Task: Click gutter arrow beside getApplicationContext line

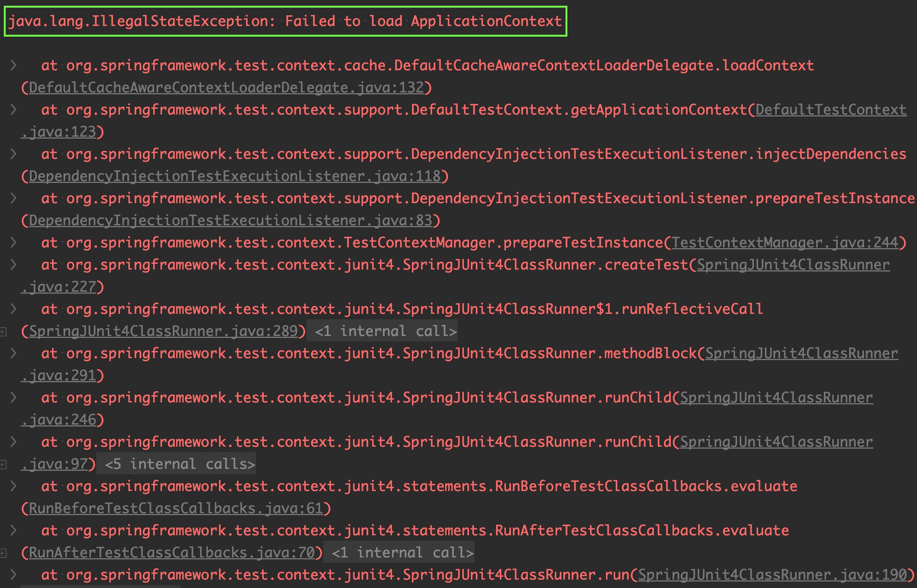Action: (x=13, y=110)
